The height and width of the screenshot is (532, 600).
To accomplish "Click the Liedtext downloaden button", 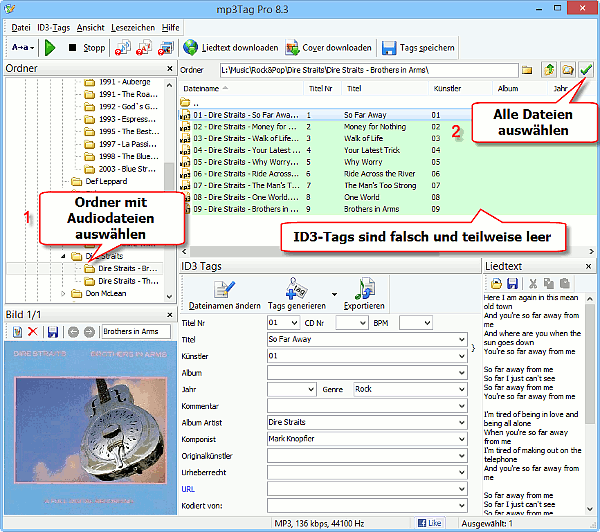I will 230,47.
